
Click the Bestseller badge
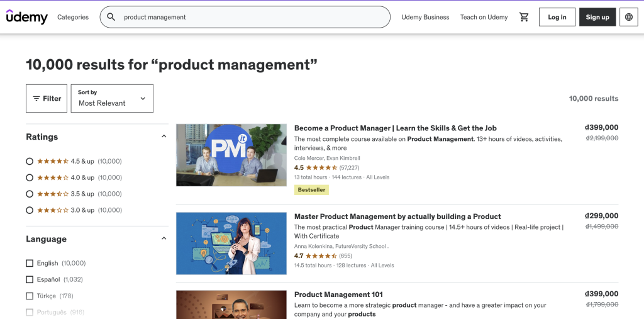[x=311, y=190]
